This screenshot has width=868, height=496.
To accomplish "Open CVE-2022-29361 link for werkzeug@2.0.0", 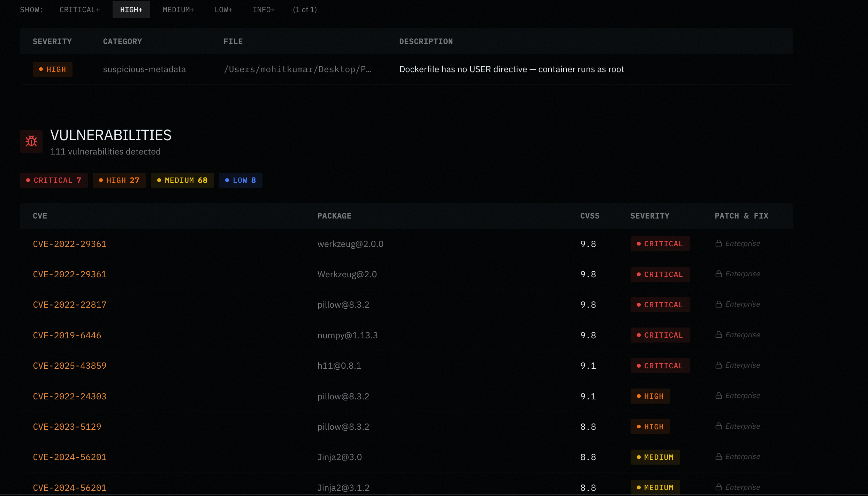I will tap(70, 244).
